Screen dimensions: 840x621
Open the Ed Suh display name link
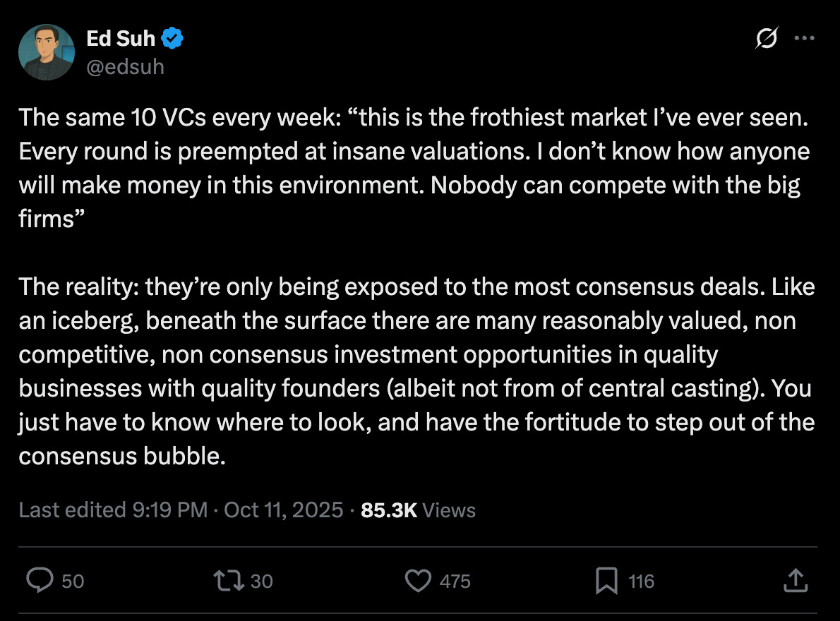pyautogui.click(x=120, y=39)
